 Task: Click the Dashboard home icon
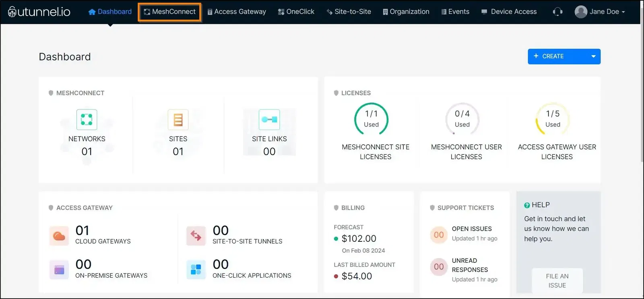click(92, 12)
